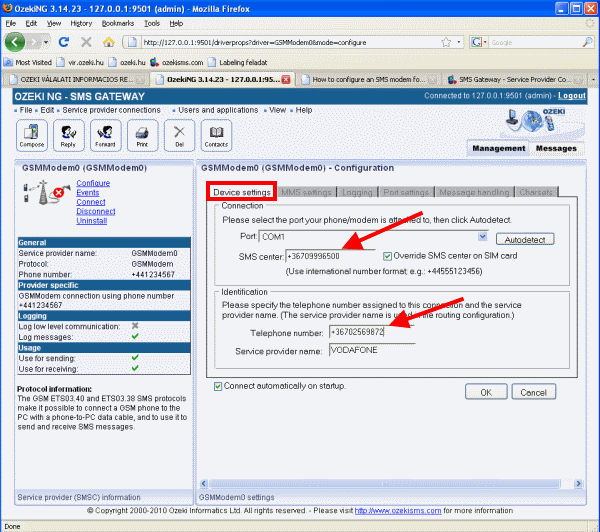
Task: Click the SMS center input field
Action: 330,256
